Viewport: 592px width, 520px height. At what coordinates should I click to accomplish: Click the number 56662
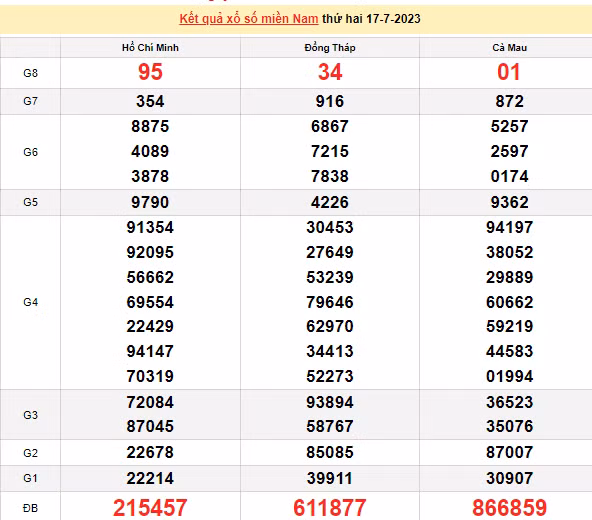pos(150,277)
